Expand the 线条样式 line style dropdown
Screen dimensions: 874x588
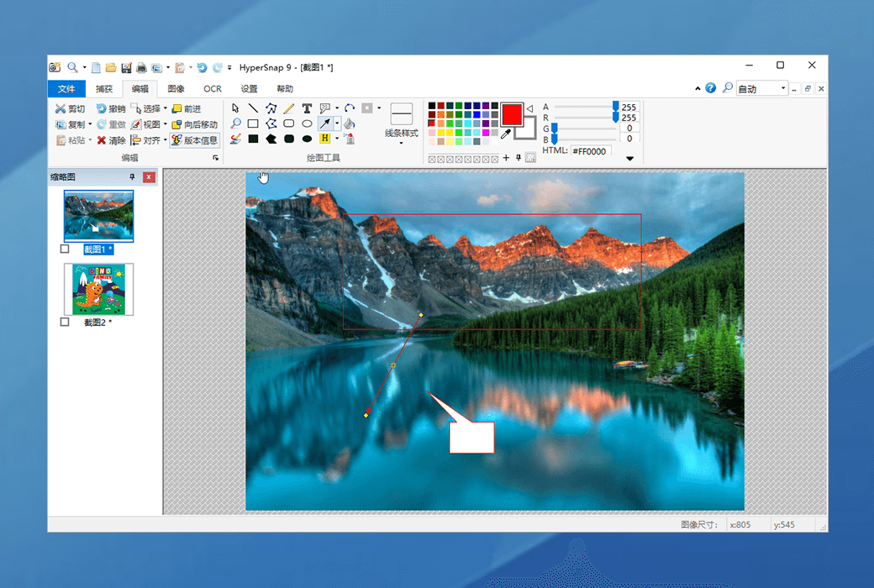point(401,143)
